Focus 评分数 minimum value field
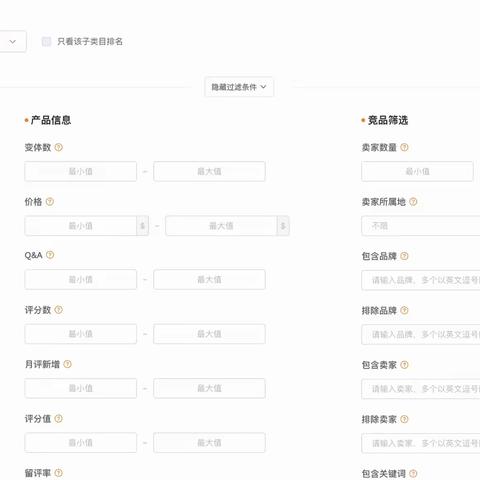The image size is (480, 480). click(81, 334)
